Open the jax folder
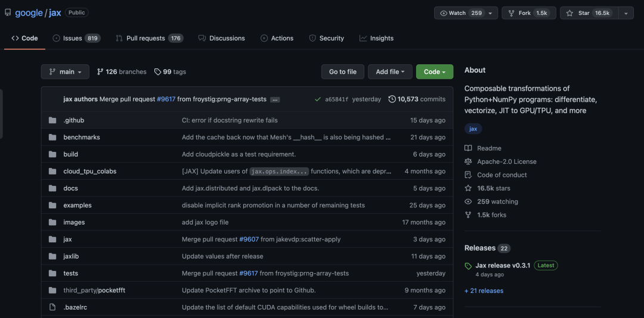This screenshot has height=318, width=644. [x=67, y=239]
